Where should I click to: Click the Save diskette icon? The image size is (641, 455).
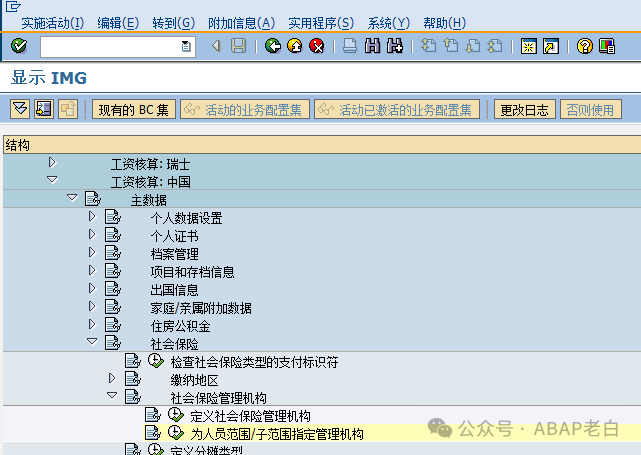(x=238, y=46)
